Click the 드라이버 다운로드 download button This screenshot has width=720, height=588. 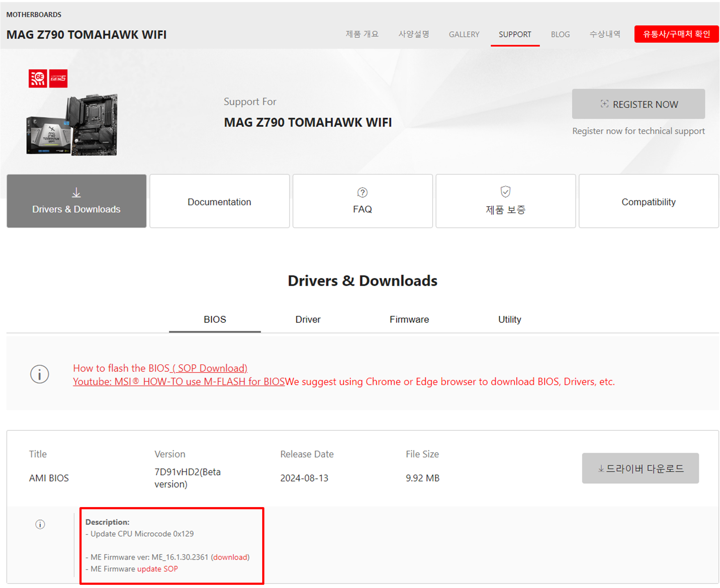pos(640,468)
